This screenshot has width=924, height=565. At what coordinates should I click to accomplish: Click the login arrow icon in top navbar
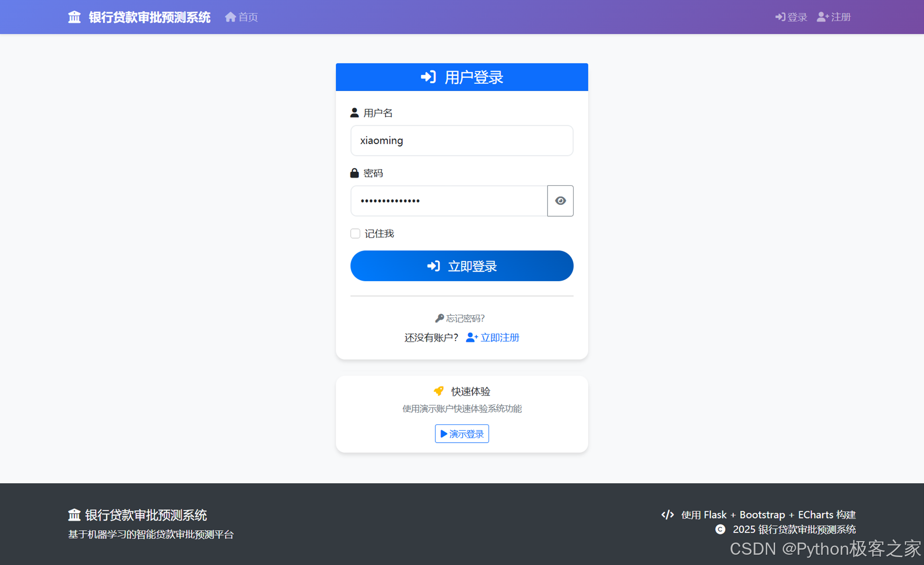coord(780,17)
